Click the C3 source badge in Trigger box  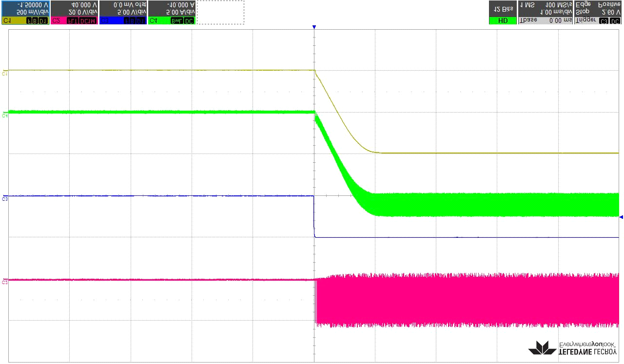604,21
